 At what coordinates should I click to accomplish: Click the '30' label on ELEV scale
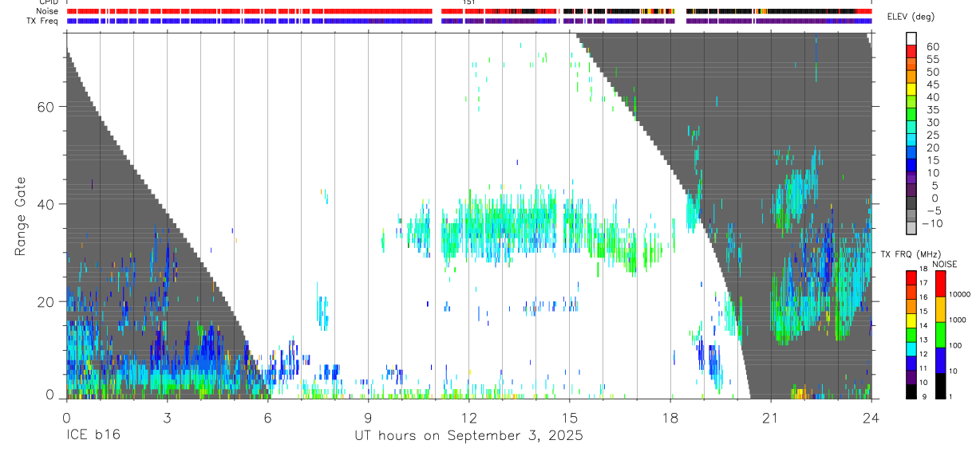[932, 122]
